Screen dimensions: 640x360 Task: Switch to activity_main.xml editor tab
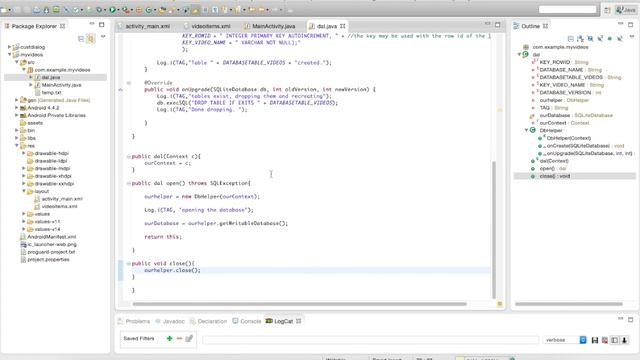coord(147,26)
